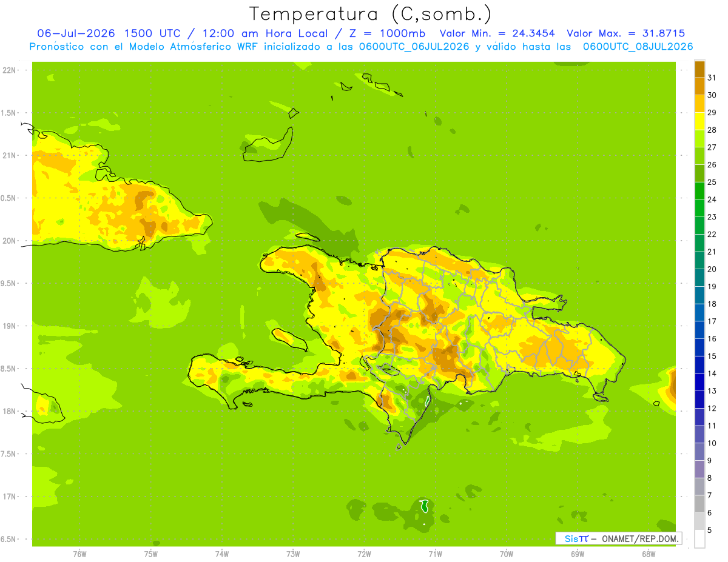Click the '1.5N' latitude label
728x562 pixels.
8,113
